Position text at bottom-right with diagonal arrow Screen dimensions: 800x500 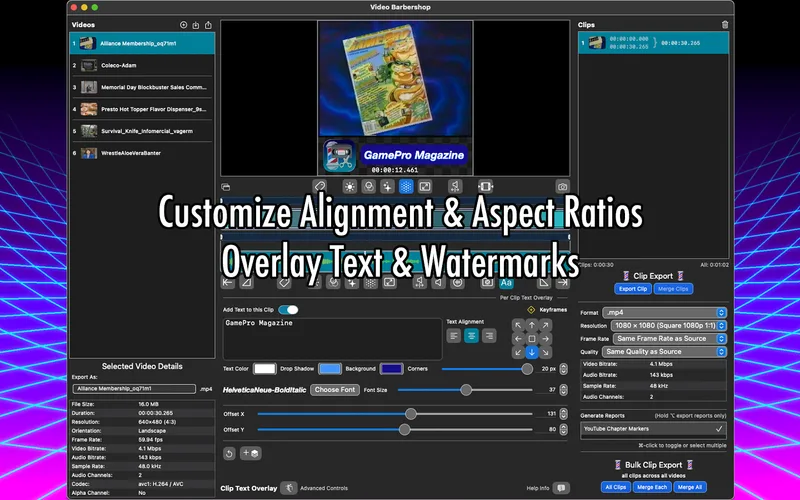[545, 352]
